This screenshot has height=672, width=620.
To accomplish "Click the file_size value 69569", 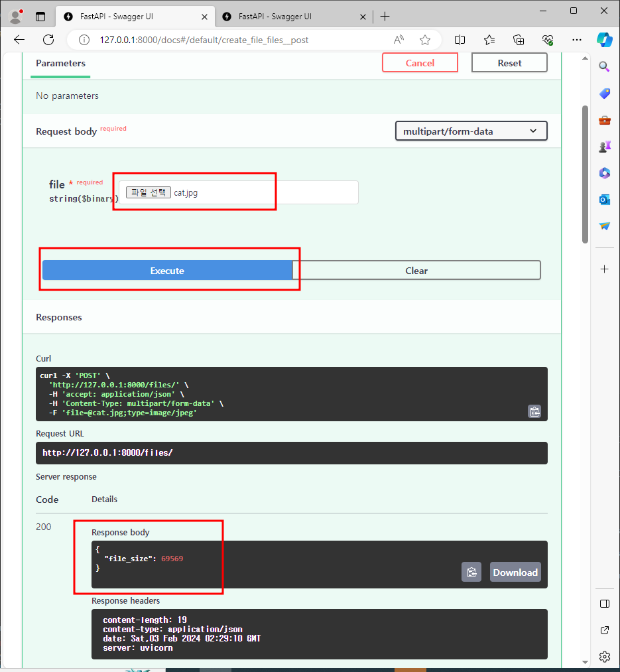I will 172,559.
